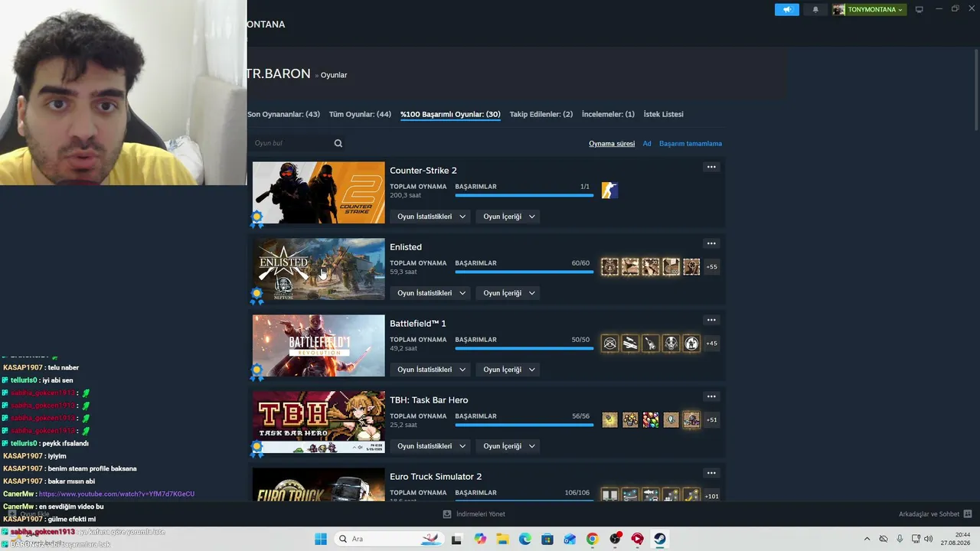This screenshot has height=551, width=980.
Task: Open Google Chrome from the taskbar
Action: [592, 539]
